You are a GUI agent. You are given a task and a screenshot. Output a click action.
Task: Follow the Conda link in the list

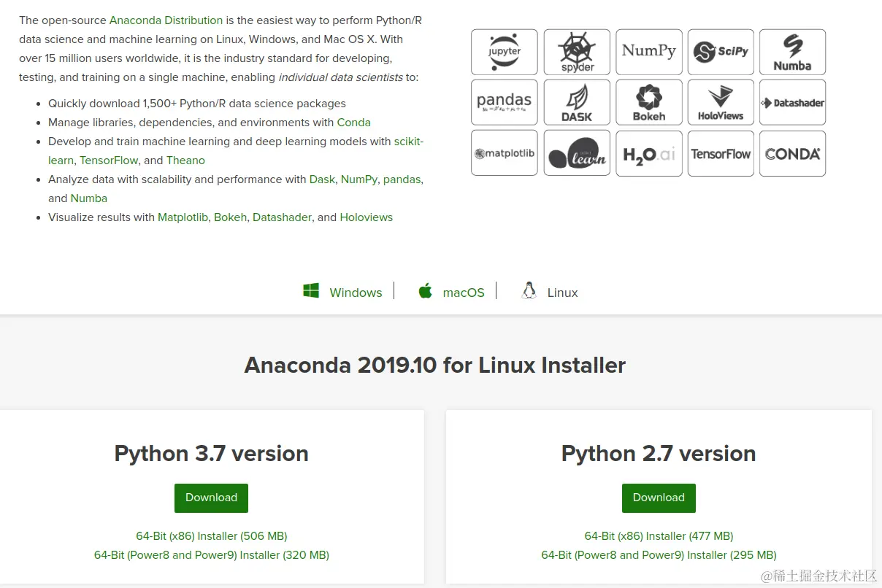[x=353, y=123]
